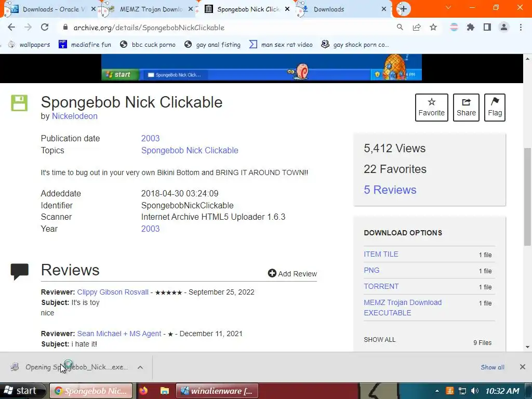Click the scrollbar down arrow

tap(527, 347)
